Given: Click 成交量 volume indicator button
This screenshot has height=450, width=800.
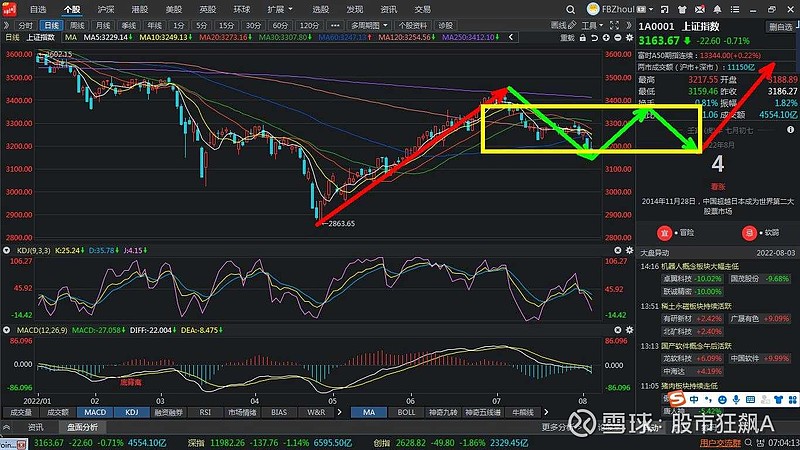Looking at the screenshot, I should pyautogui.click(x=21, y=412).
